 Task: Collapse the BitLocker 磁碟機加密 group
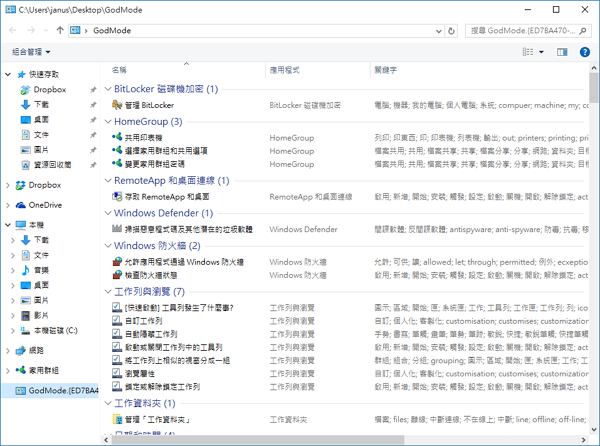(x=108, y=89)
